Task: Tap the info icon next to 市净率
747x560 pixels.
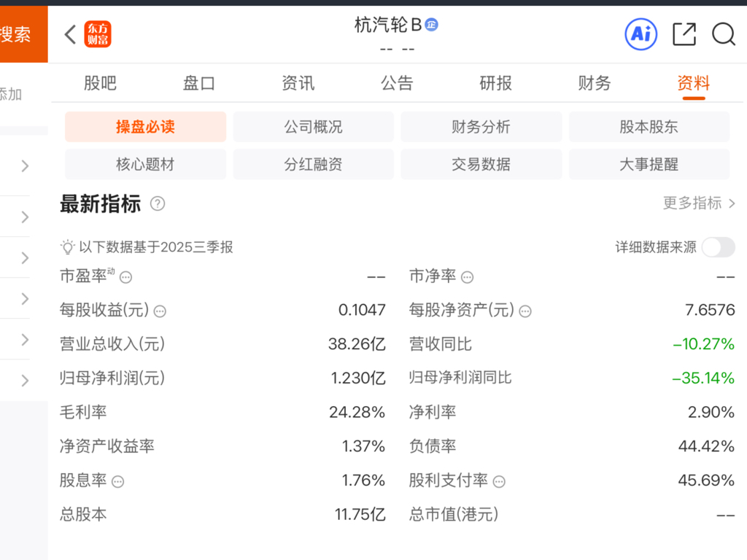Action: 468,277
